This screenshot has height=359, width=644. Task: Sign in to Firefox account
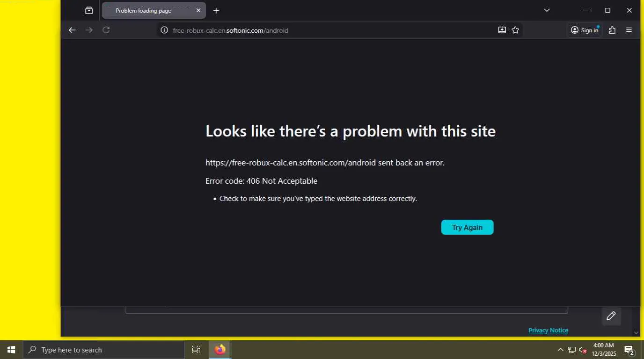coord(585,30)
